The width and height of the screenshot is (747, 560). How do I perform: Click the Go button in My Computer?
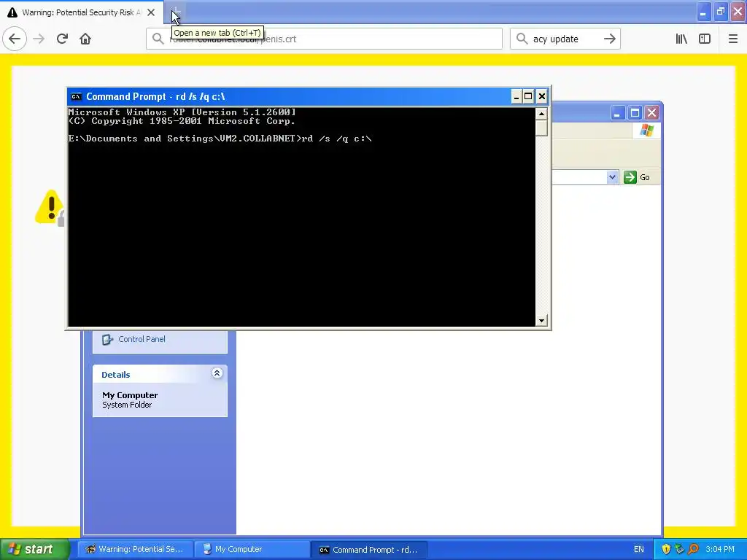point(637,177)
